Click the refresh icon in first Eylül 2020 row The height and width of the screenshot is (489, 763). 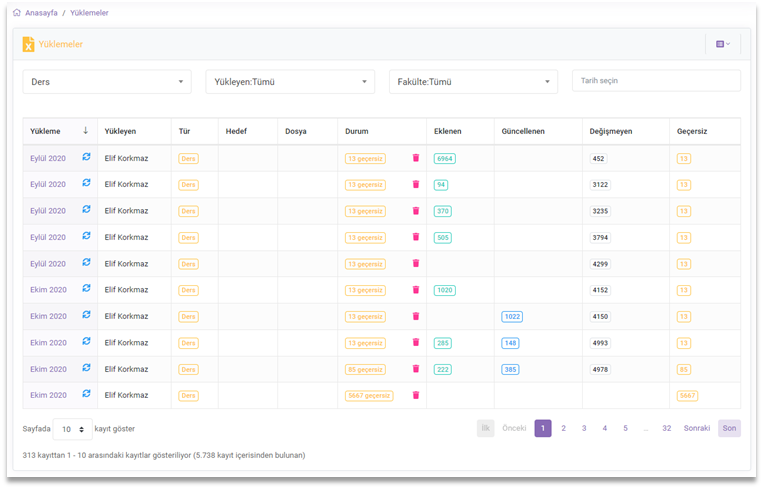pyautogui.click(x=86, y=158)
